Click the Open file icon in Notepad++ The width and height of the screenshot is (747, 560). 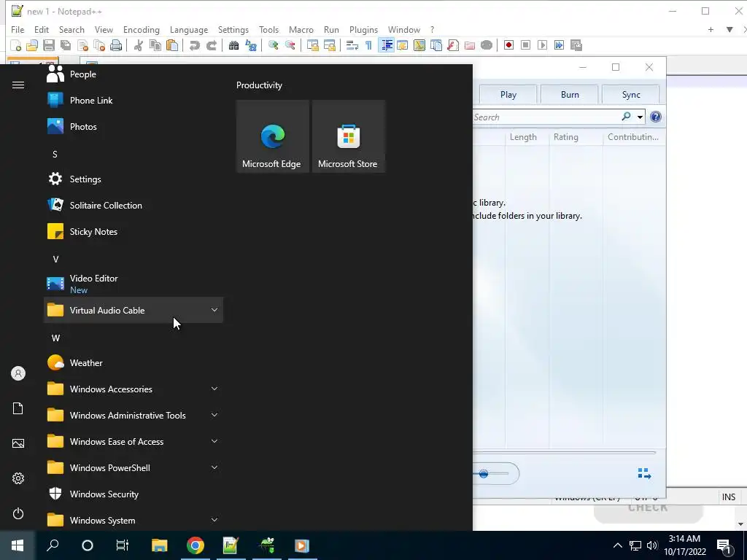tap(32, 45)
